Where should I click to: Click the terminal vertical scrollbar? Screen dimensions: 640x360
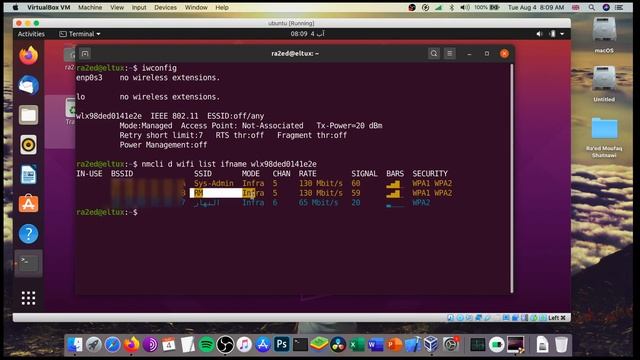click(512, 178)
